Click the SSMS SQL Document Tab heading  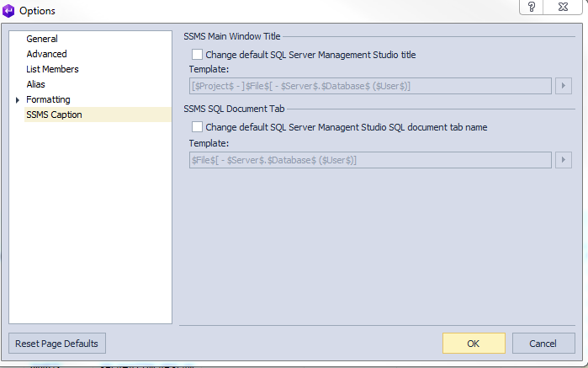[x=234, y=109]
